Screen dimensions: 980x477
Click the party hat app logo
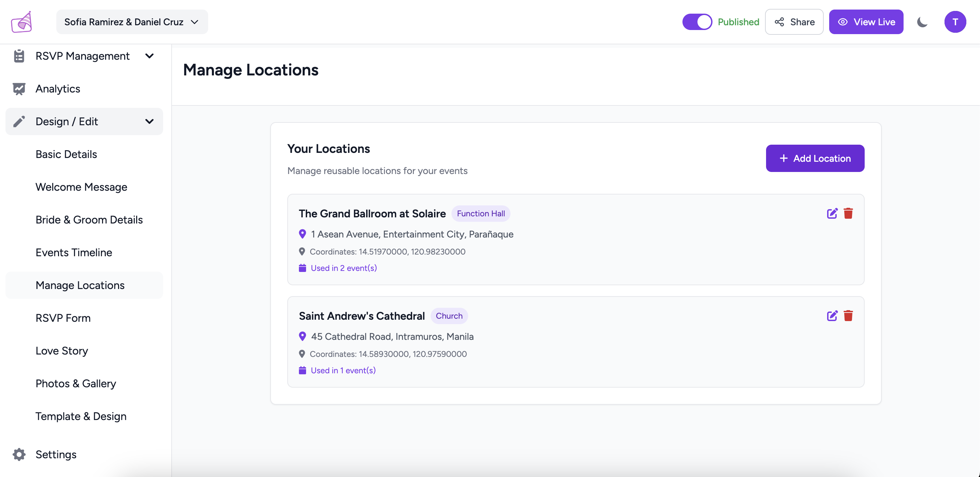(22, 22)
